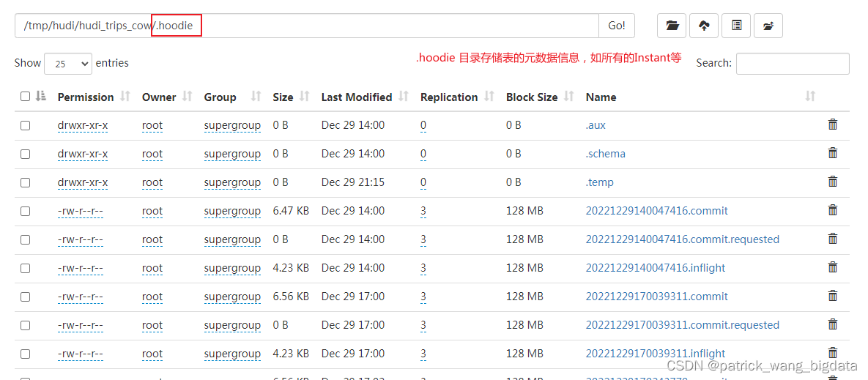
Task: Sort by Name column arrows
Action: click(x=810, y=97)
